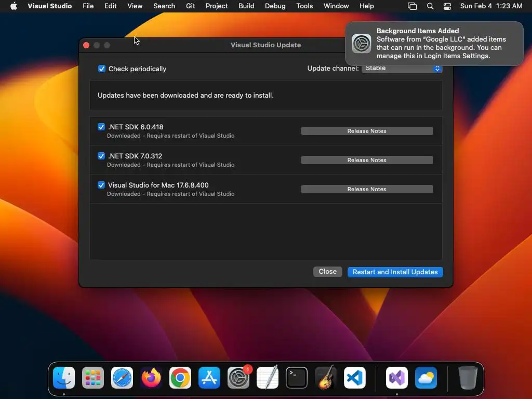The width and height of the screenshot is (532, 399).
Task: Open the Build menu
Action: click(246, 6)
